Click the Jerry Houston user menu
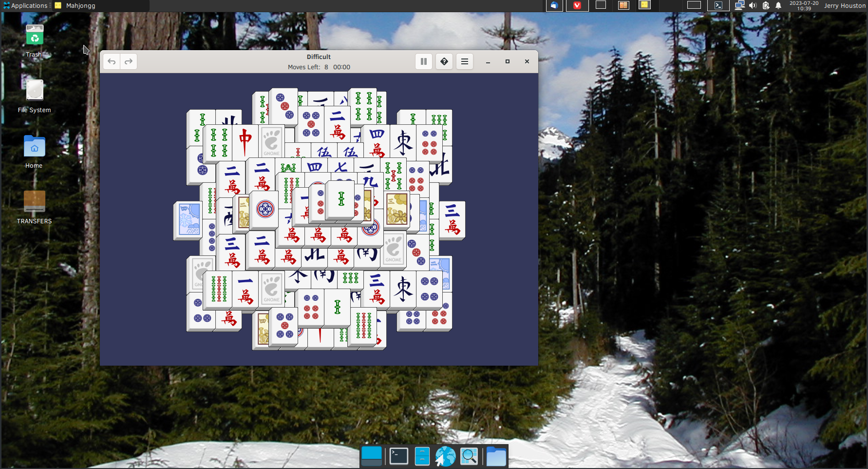Image resolution: width=868 pixels, height=469 pixels. pyautogui.click(x=845, y=6)
